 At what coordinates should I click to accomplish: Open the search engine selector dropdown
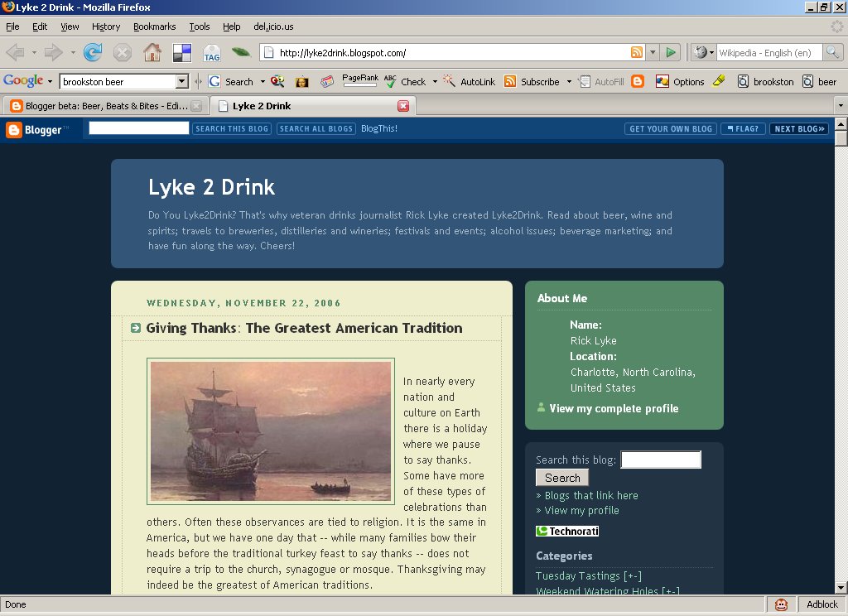(711, 52)
